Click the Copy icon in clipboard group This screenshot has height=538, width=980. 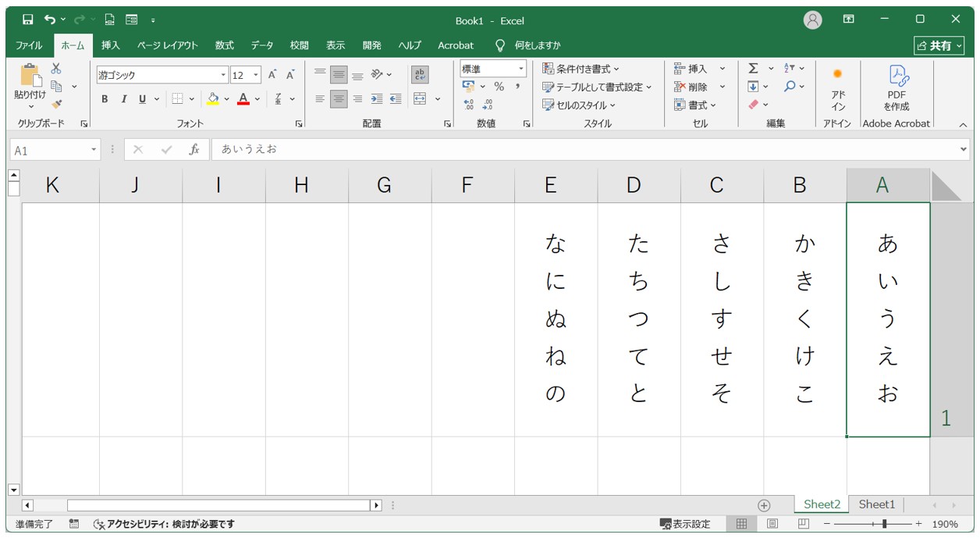[56, 87]
